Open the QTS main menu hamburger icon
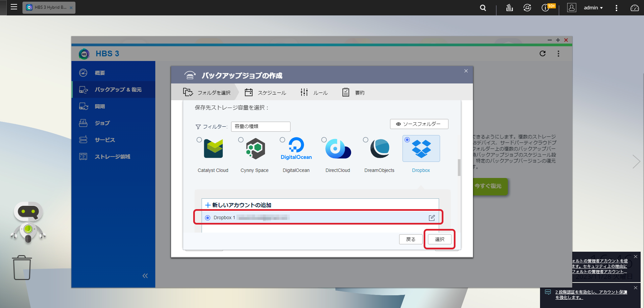 (14, 7)
